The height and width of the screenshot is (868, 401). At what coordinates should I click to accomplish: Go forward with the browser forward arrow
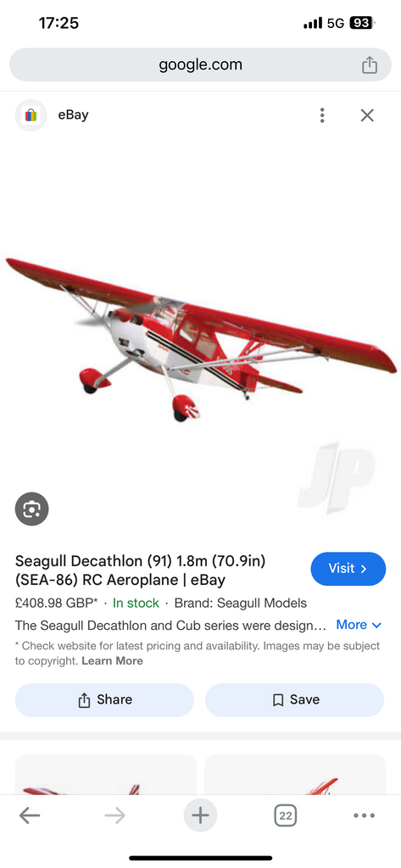114,815
